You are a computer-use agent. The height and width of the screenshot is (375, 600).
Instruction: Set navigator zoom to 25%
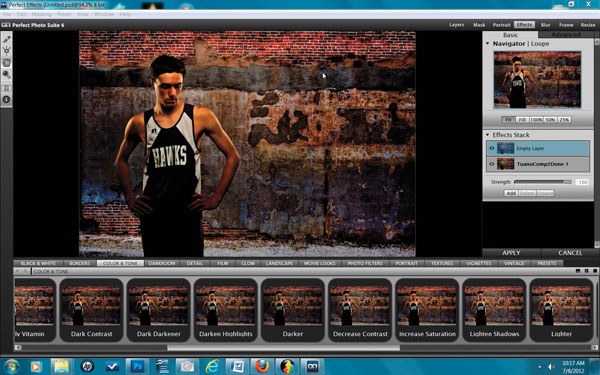click(564, 120)
